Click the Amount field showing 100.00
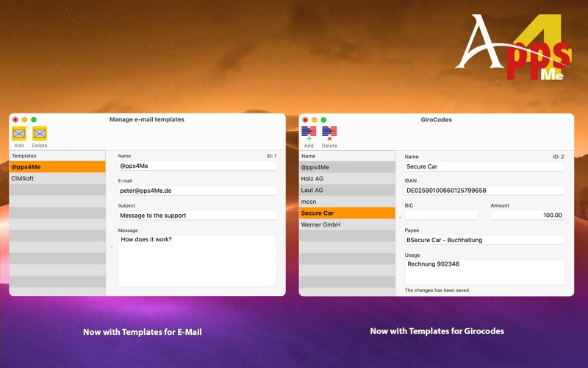The height and width of the screenshot is (368, 588). pos(527,215)
